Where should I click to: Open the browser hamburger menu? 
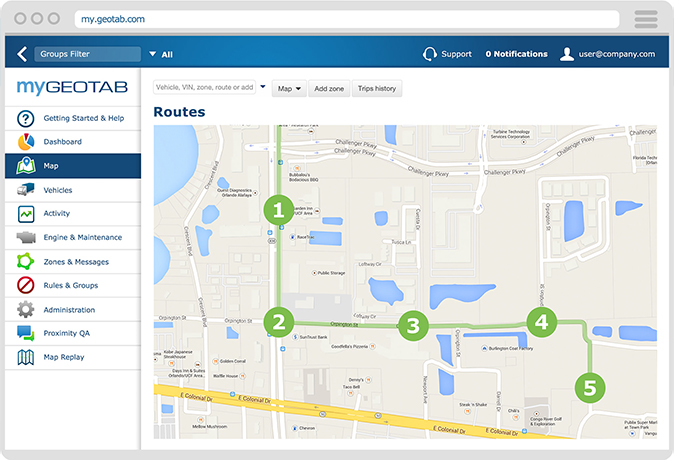tap(646, 19)
